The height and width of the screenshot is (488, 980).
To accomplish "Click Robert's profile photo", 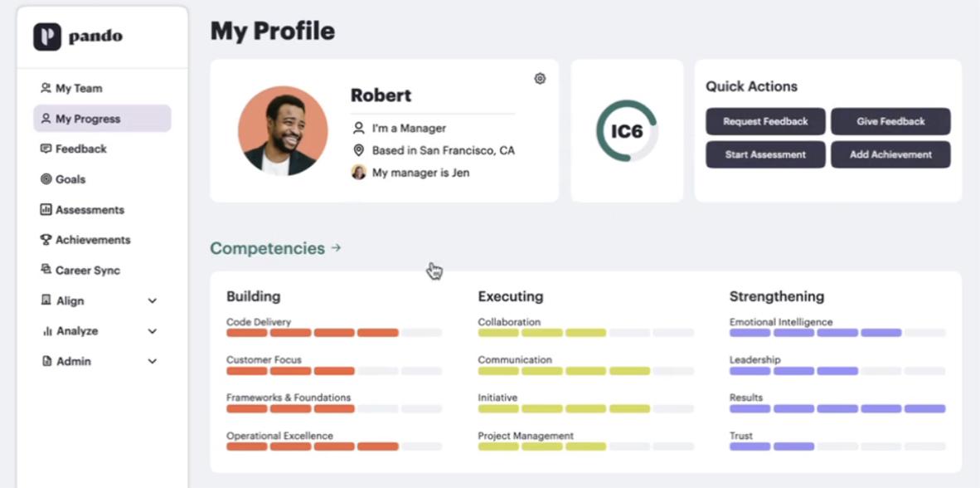I will [283, 130].
